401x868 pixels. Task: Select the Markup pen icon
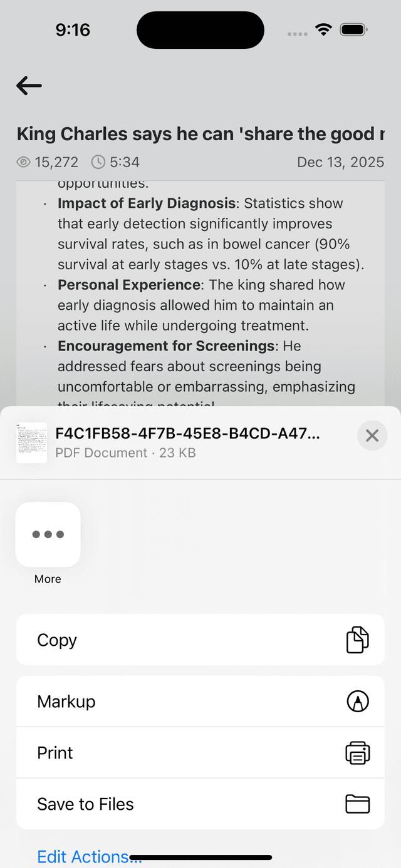pyautogui.click(x=358, y=702)
